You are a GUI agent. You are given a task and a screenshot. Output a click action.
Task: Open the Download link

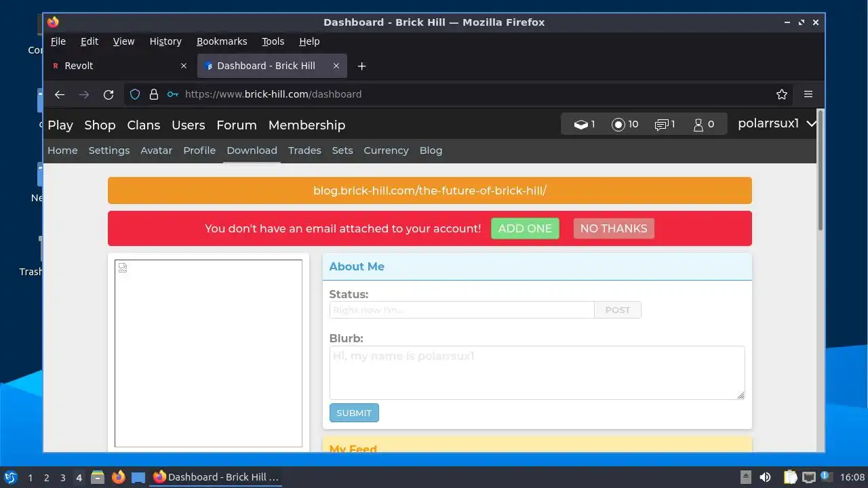pyautogui.click(x=252, y=150)
